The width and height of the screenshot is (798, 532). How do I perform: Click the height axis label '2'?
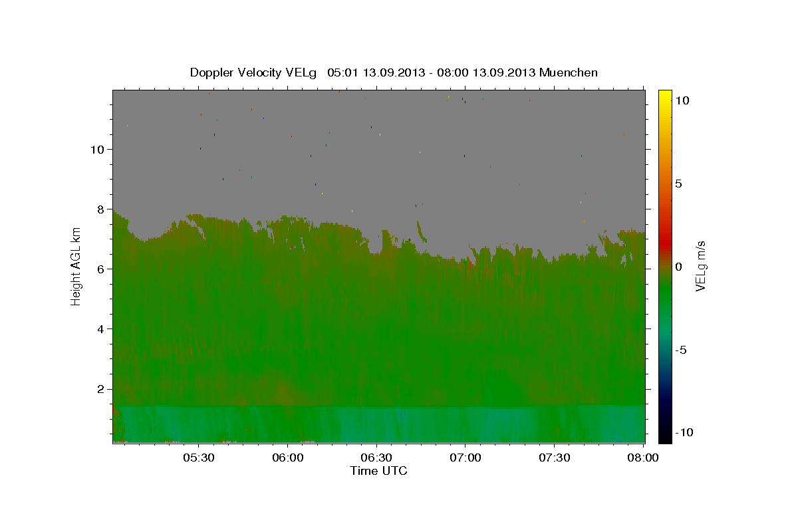click(x=101, y=389)
